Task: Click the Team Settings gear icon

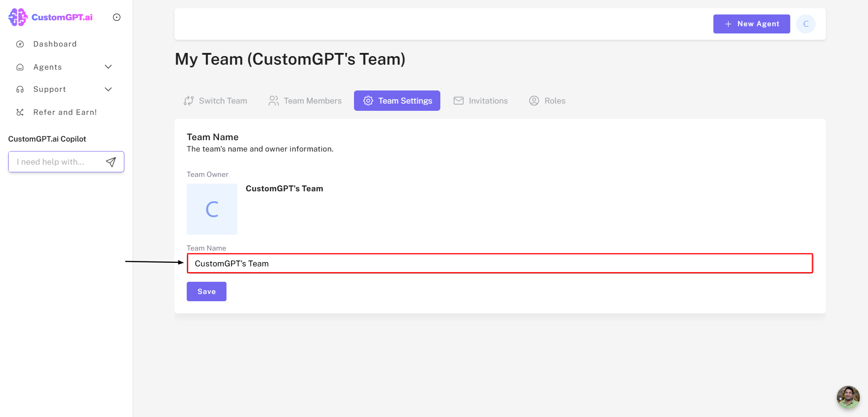Action: pyautogui.click(x=368, y=101)
